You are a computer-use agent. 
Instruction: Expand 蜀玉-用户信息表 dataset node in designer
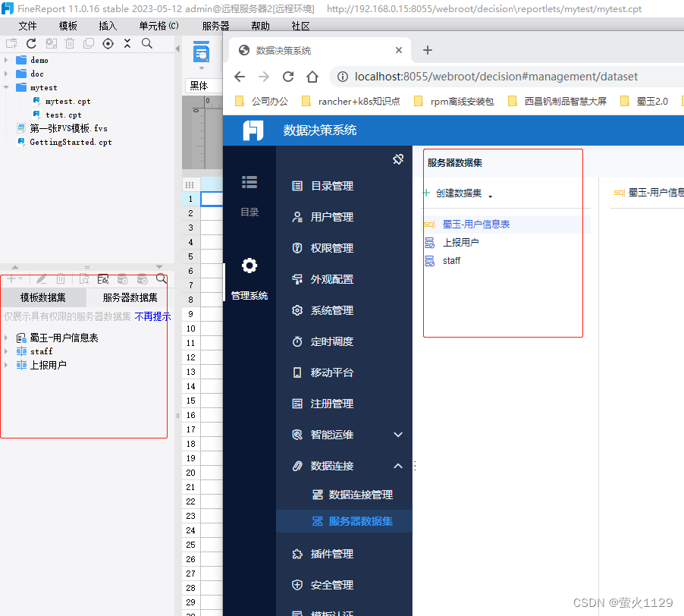6,338
